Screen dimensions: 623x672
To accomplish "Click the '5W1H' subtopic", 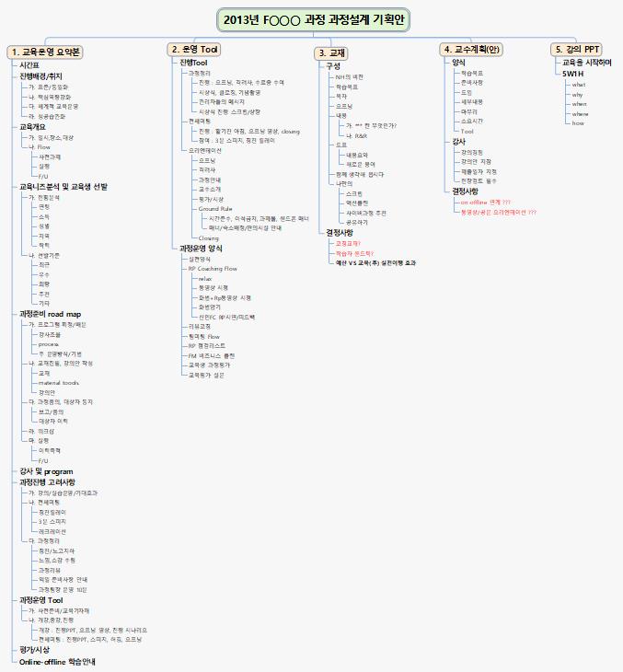I will tap(575, 73).
